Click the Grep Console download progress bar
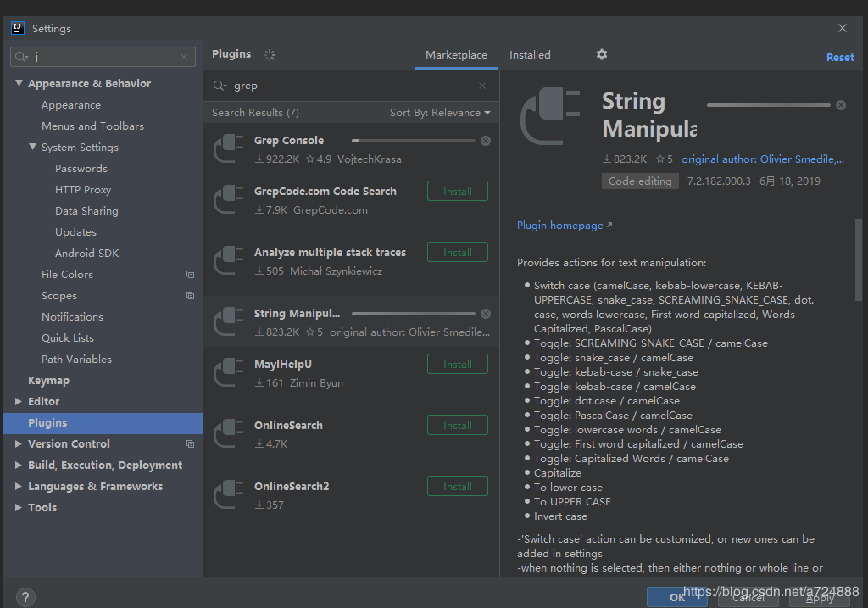Screen dimensions: 868x608 click(413, 141)
